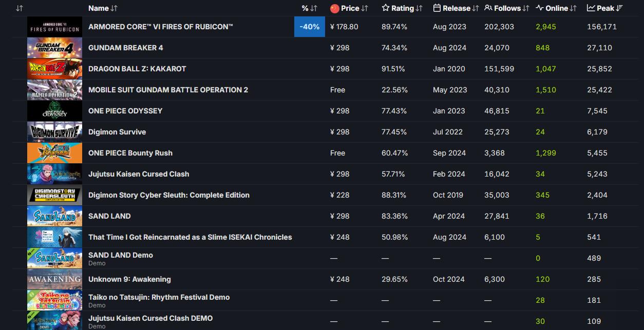Open Digimon Survive entry
The width and height of the screenshot is (644, 330).
point(117,132)
